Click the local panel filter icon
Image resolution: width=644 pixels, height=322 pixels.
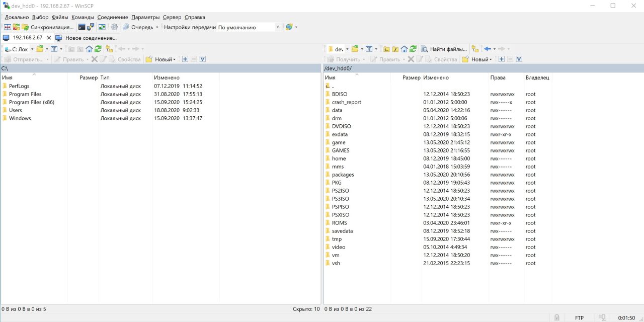click(54, 49)
